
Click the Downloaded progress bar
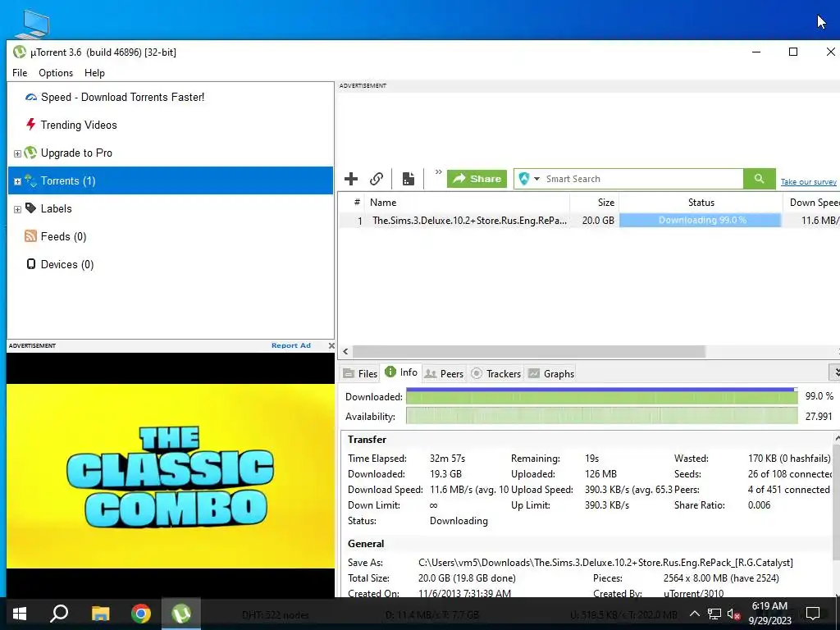point(601,396)
